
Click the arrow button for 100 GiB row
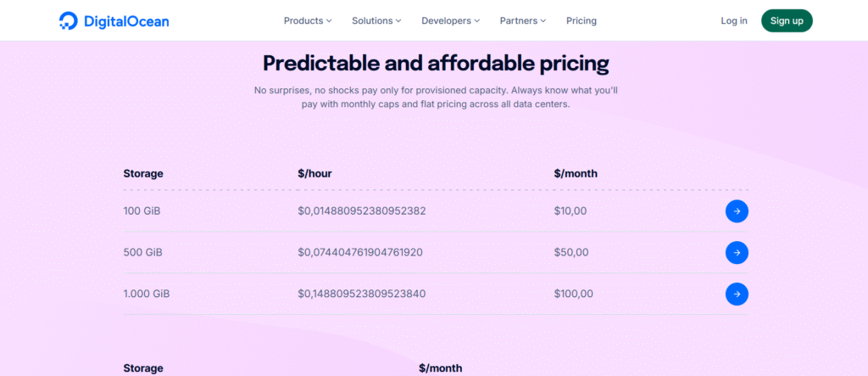click(x=737, y=211)
